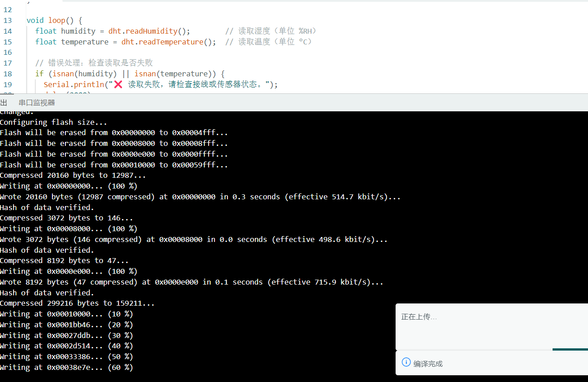The height and width of the screenshot is (382, 588).
Task: Click 'Writing at 0x00010000... (10 %)' line
Action: click(67, 314)
